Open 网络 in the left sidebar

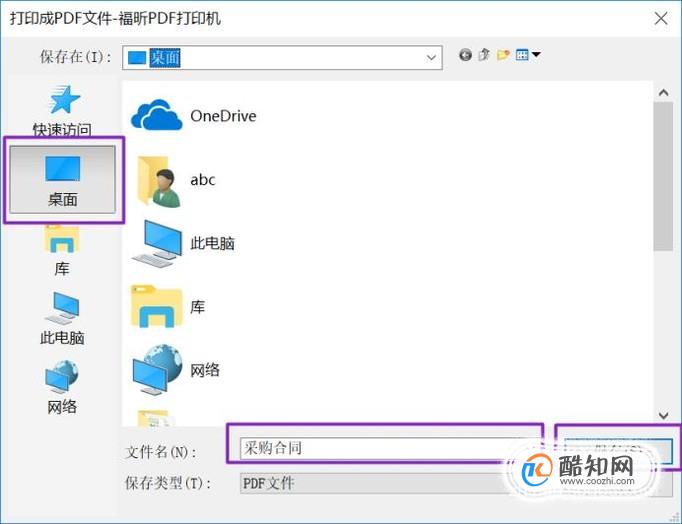62,387
